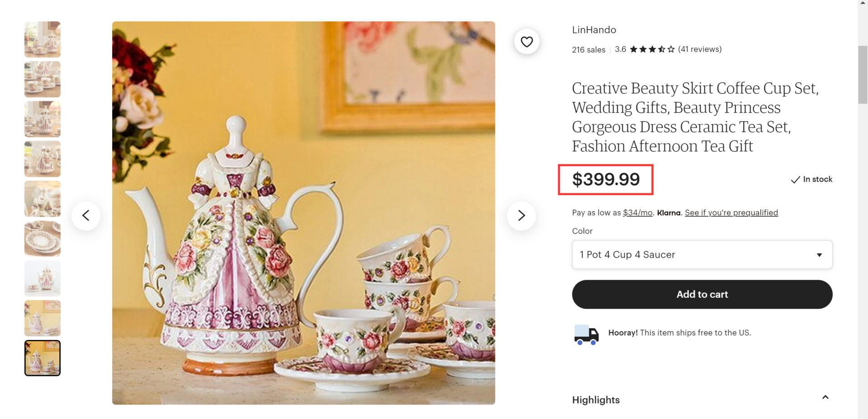Viewport: 868px width, 419px height.
Task: Select the sixth thumbnail showing a saucer
Action: [x=42, y=239]
